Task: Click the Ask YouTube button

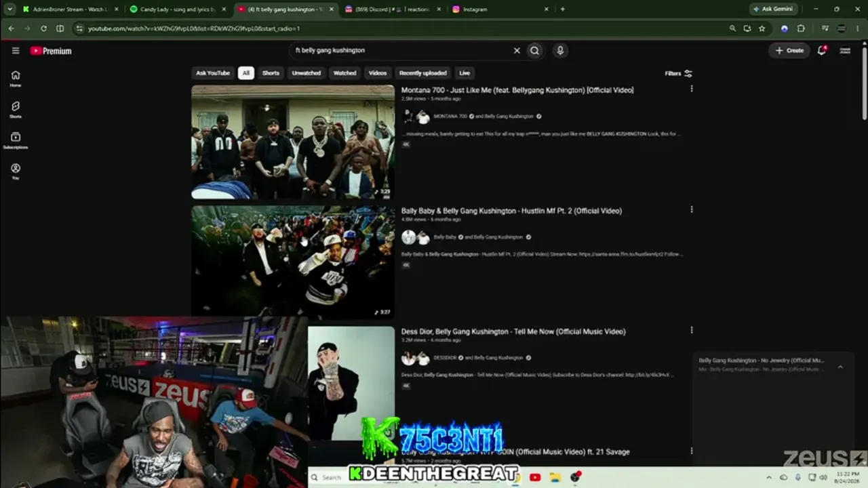Action: tap(213, 73)
